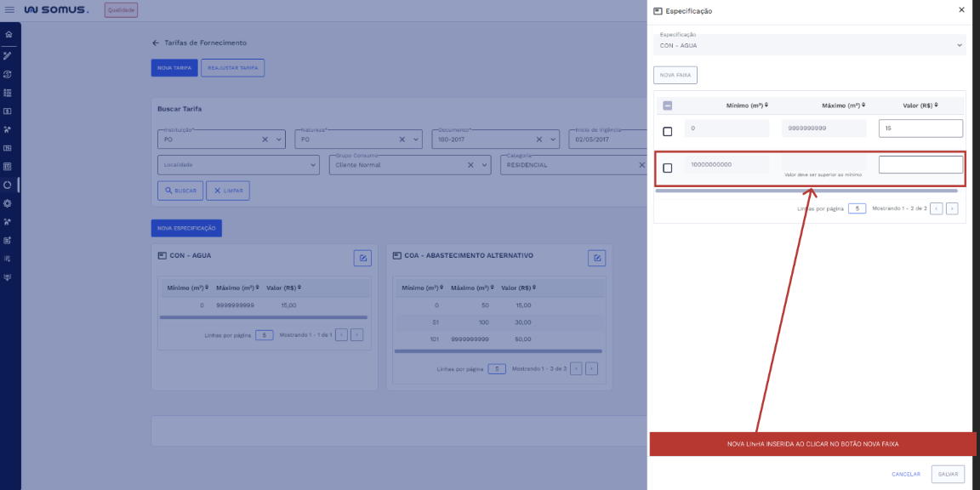Click edit icon on CON - AGUA card
The height and width of the screenshot is (490, 980).
click(x=362, y=258)
